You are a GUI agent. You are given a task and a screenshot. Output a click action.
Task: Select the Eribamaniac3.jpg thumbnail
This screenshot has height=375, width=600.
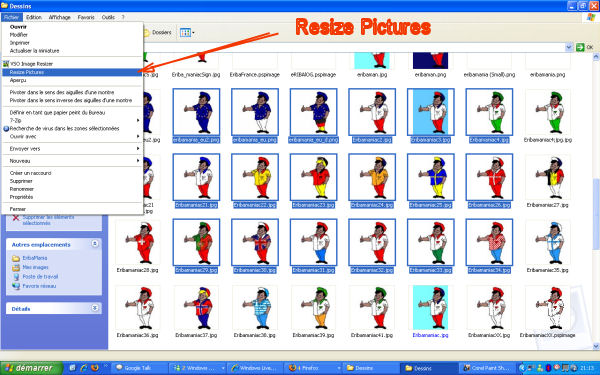tap(430, 112)
